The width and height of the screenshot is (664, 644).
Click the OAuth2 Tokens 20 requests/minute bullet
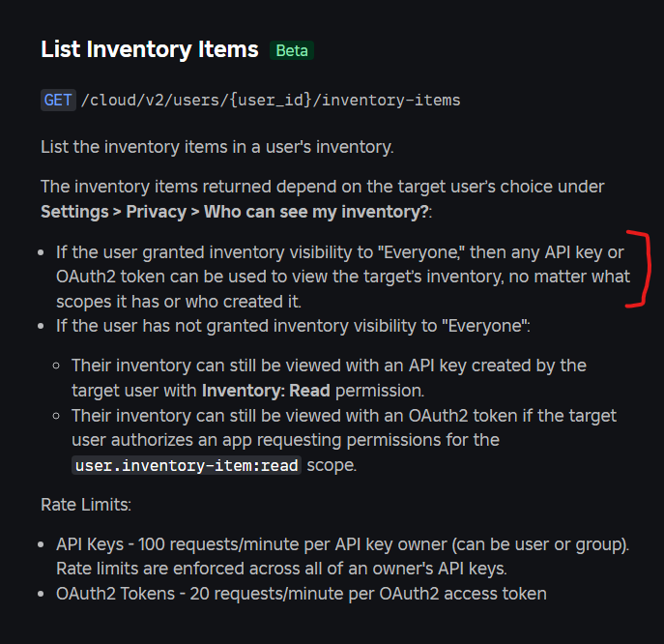coord(301,593)
